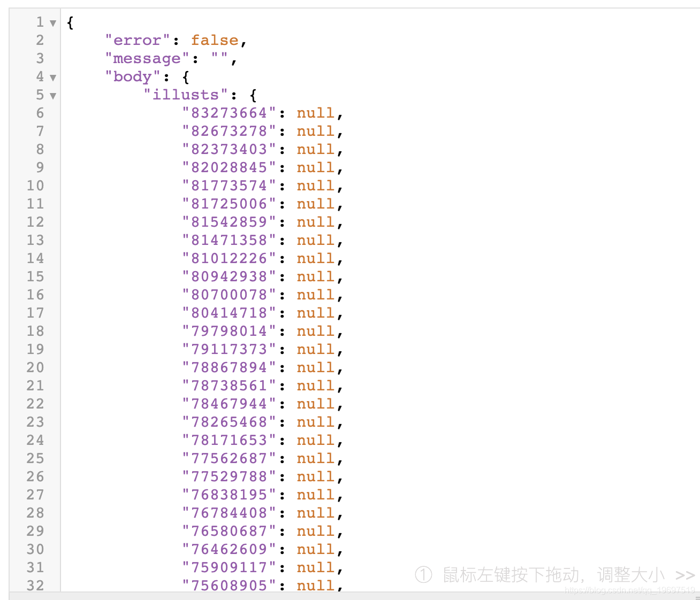
Task: Click the key "82028845"
Action: [229, 167]
